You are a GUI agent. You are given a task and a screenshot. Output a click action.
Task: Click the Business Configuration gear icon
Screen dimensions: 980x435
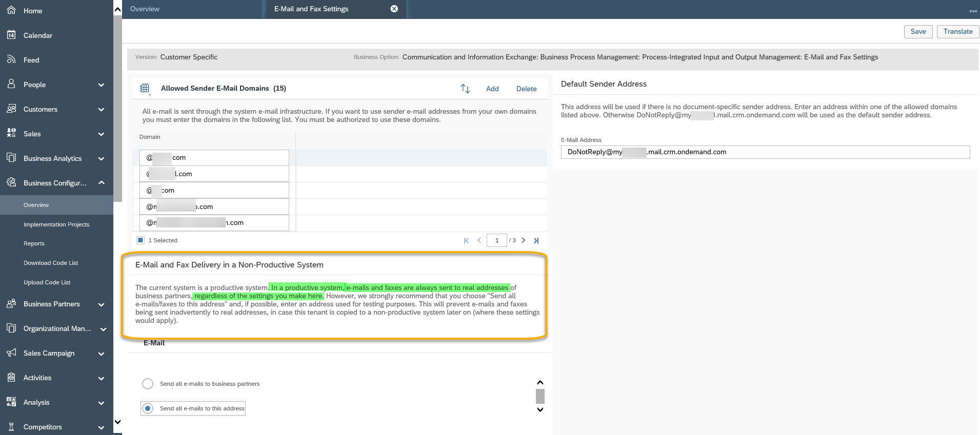(x=11, y=182)
